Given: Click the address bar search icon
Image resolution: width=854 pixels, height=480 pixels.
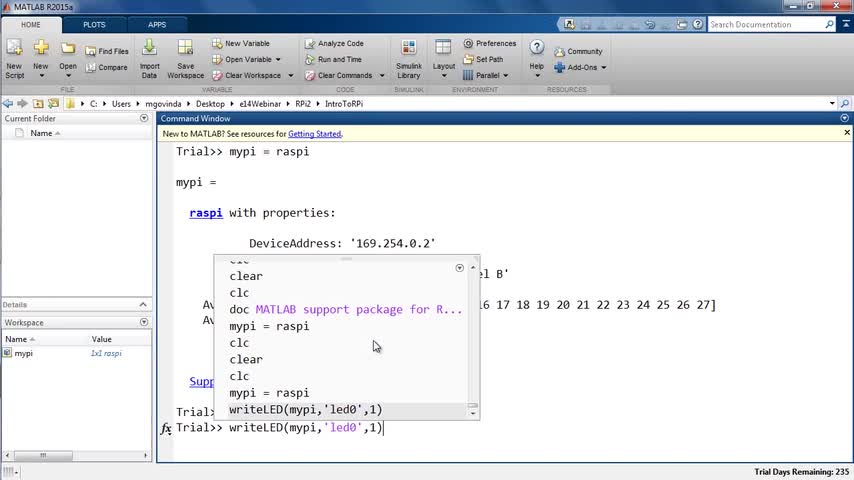Looking at the screenshot, I should pyautogui.click(x=845, y=104).
